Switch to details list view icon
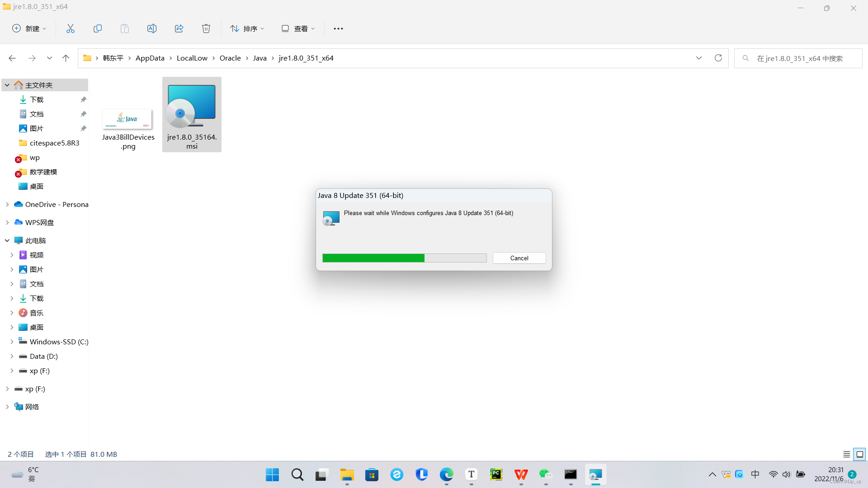This screenshot has height=488, width=868. (847, 454)
